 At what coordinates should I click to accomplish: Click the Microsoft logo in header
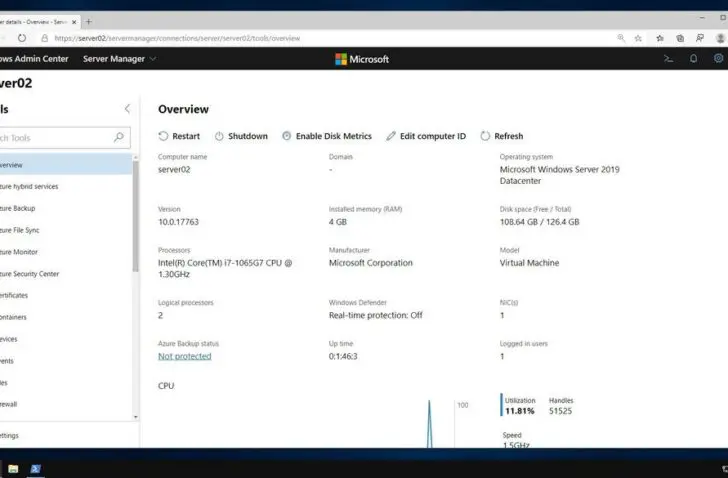point(362,59)
